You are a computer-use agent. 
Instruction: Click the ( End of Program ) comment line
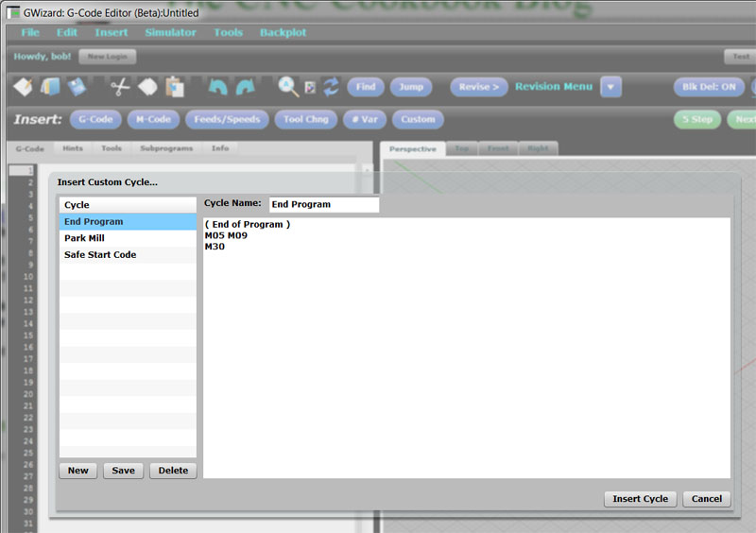tap(248, 224)
